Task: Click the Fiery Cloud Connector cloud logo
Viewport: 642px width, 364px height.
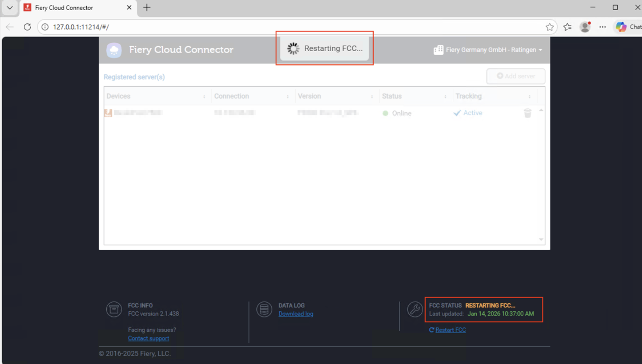Action: (x=114, y=50)
